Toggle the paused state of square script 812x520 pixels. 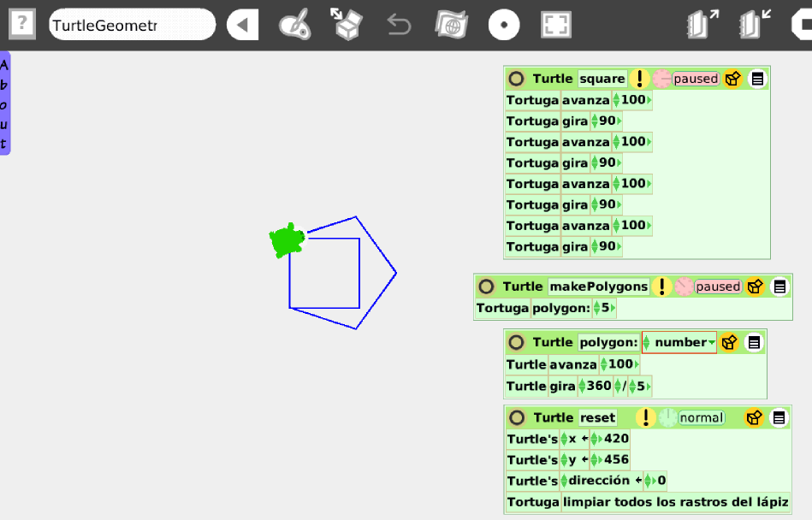pyautogui.click(x=695, y=78)
